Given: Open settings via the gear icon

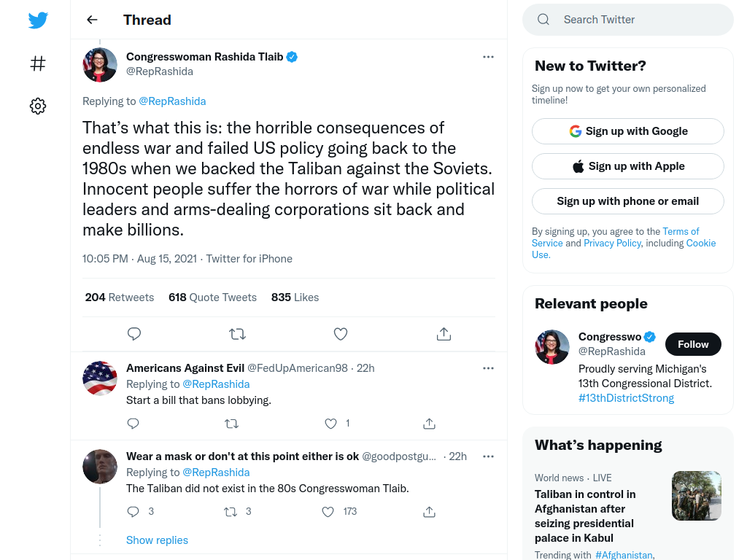Looking at the screenshot, I should tap(38, 106).
